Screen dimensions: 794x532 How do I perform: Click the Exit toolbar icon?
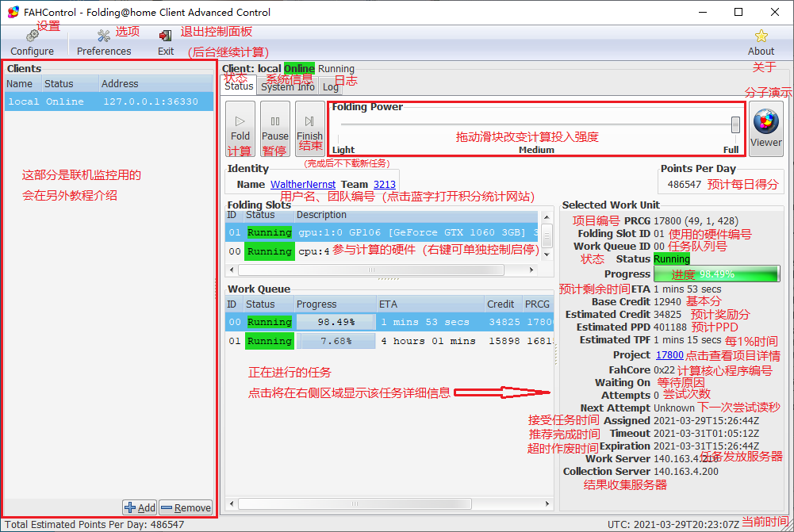tap(166, 43)
